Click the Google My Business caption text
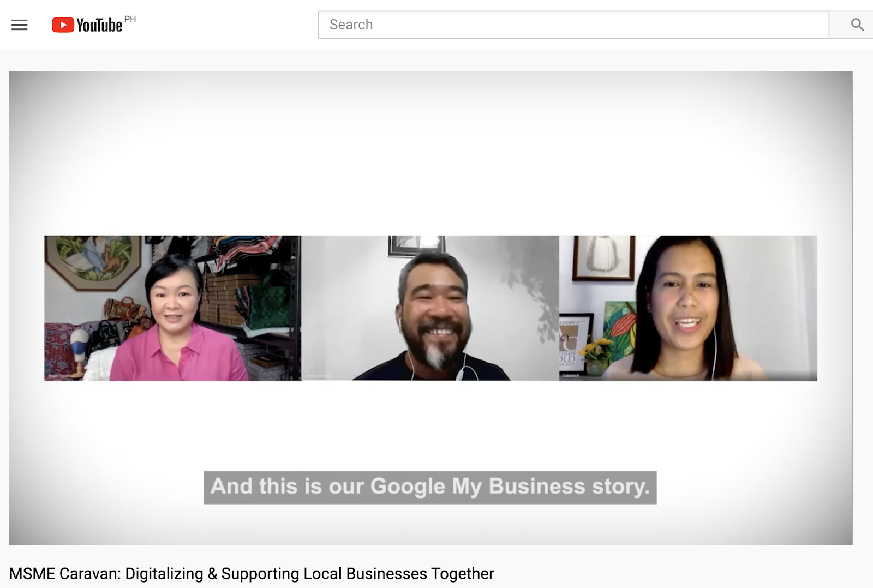 point(430,487)
